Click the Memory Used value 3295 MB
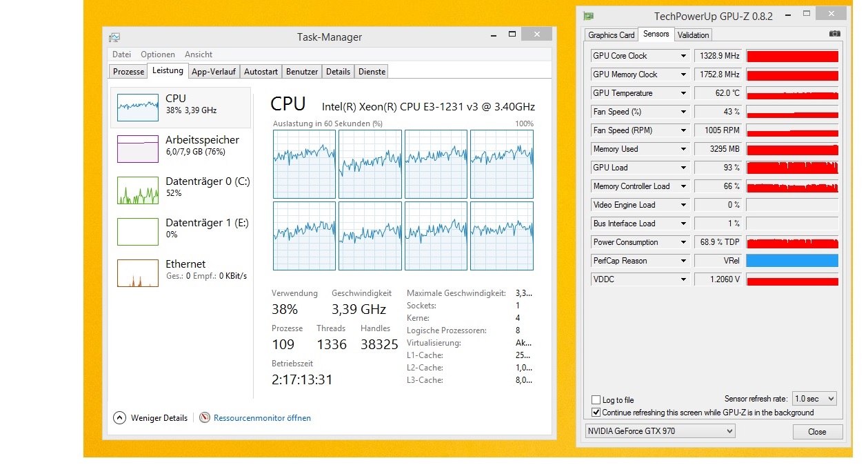868x465 pixels. coord(718,149)
